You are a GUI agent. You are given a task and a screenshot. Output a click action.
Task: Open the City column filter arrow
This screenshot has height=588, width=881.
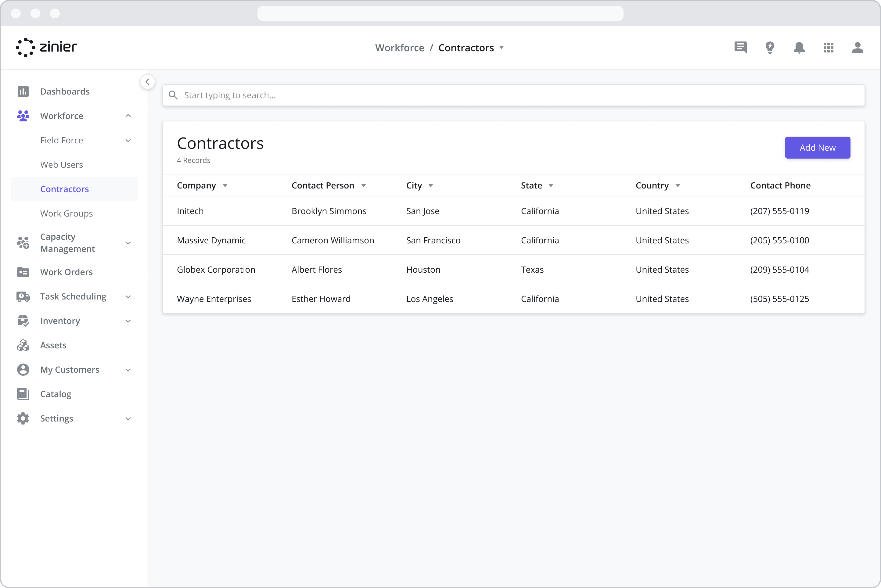coord(430,186)
